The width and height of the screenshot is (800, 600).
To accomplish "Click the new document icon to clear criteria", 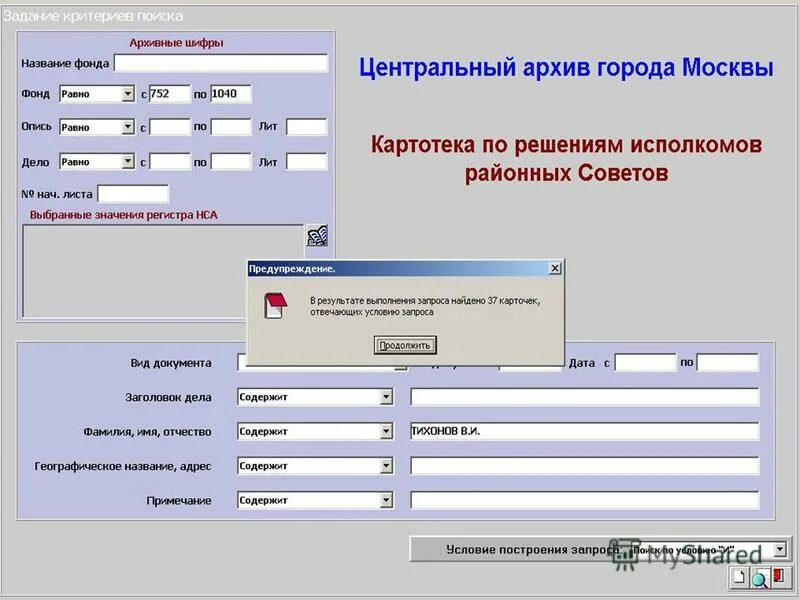I will 738,577.
